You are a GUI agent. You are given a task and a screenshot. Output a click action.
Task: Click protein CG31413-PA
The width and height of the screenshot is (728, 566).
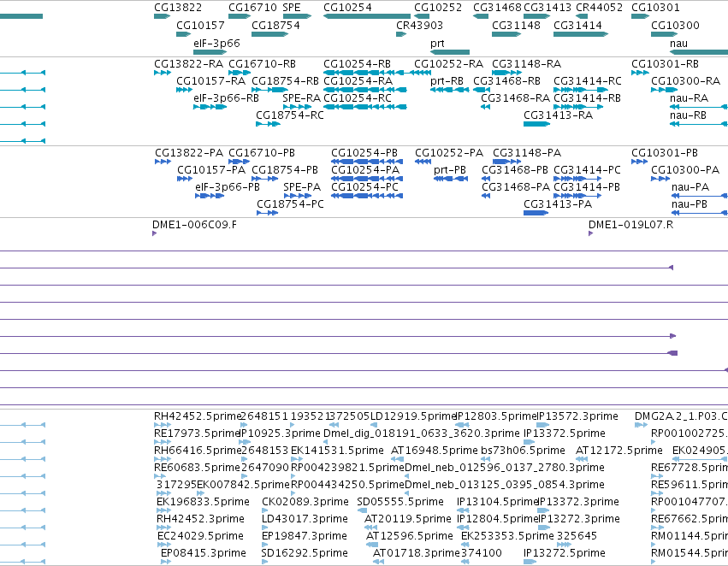[x=536, y=213]
